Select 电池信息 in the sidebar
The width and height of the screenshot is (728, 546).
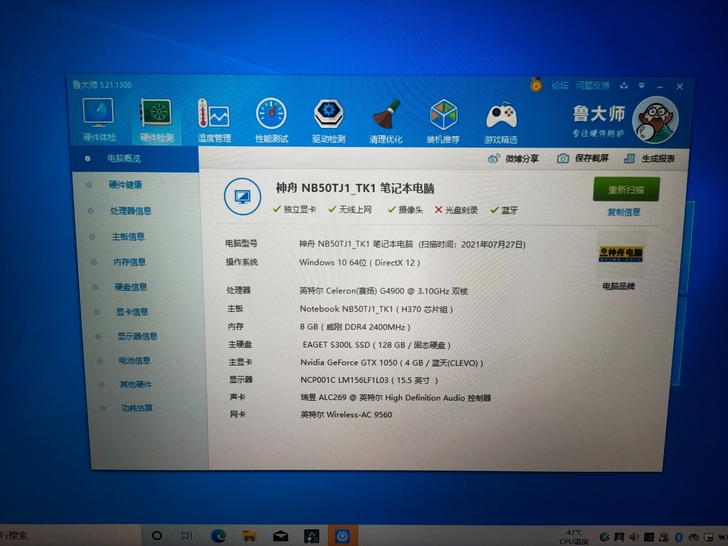pos(134,360)
